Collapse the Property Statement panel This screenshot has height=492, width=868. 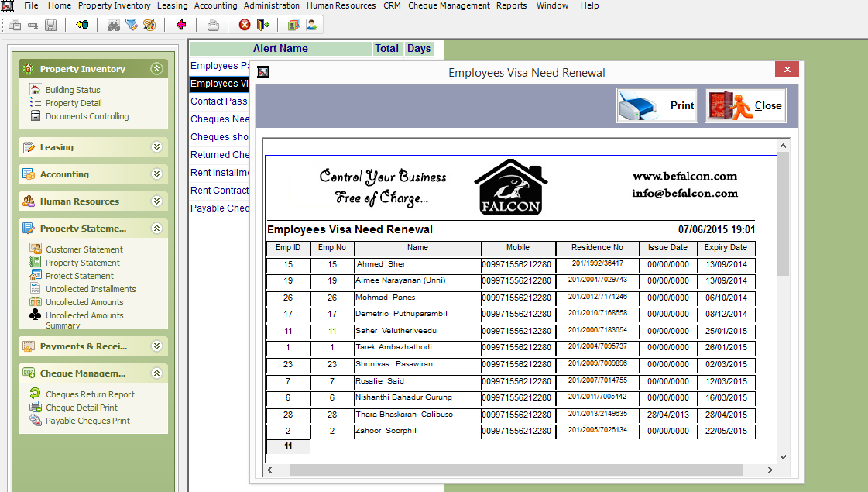pyautogui.click(x=156, y=229)
